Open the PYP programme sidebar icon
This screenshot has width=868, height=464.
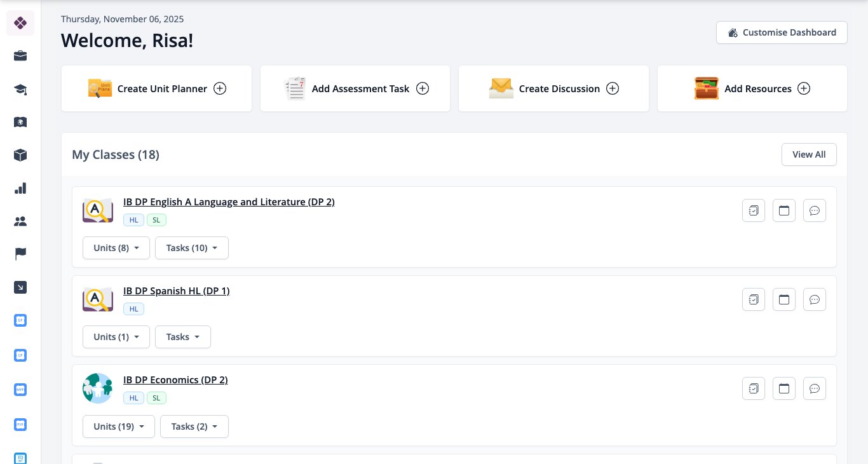coord(20,423)
